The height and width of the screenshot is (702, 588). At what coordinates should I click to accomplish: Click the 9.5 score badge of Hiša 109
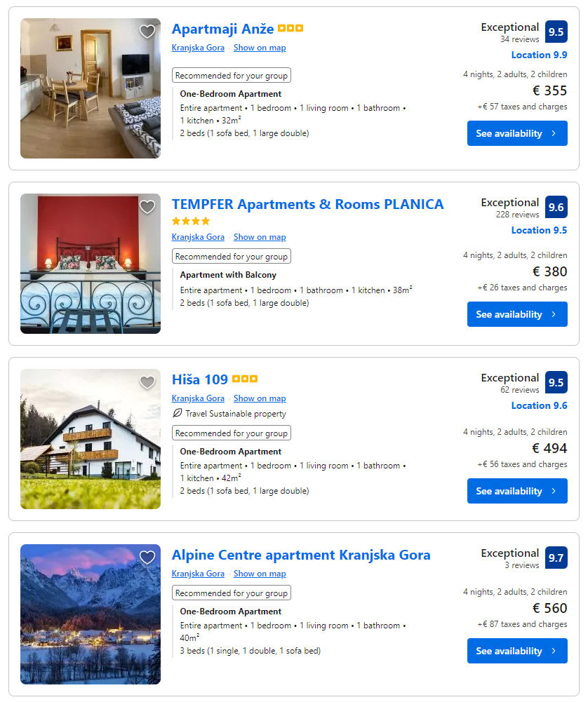pos(557,382)
